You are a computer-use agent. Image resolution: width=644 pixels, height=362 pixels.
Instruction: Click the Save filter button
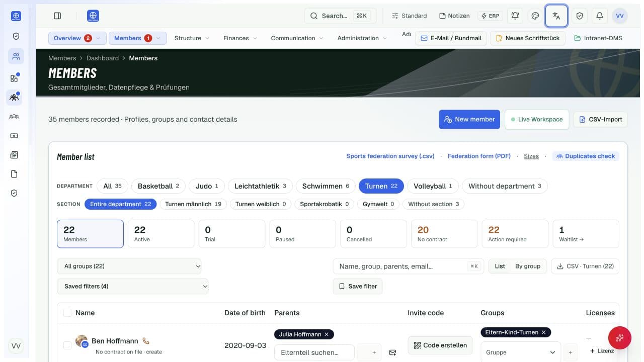point(358,287)
